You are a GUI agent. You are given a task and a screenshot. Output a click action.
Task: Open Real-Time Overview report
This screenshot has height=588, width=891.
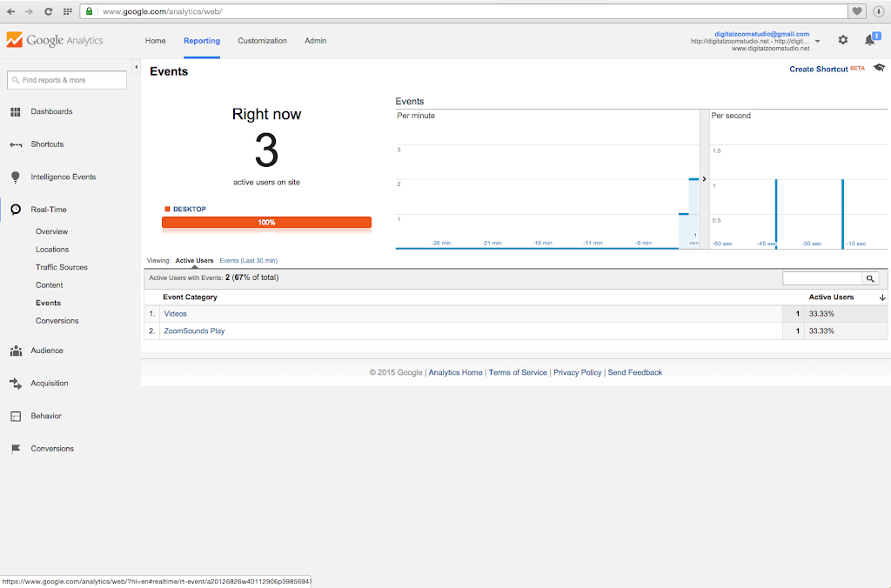51,231
